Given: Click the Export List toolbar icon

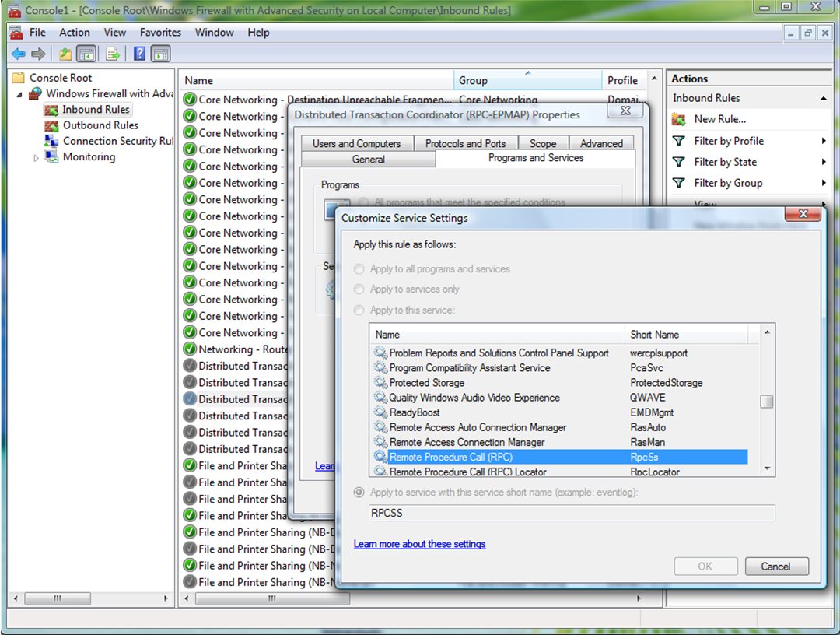Looking at the screenshot, I should pyautogui.click(x=113, y=54).
